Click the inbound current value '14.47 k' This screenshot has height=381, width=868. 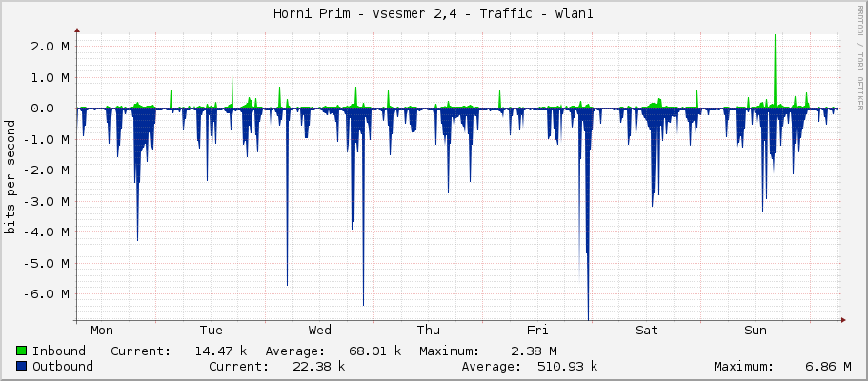click(221, 351)
